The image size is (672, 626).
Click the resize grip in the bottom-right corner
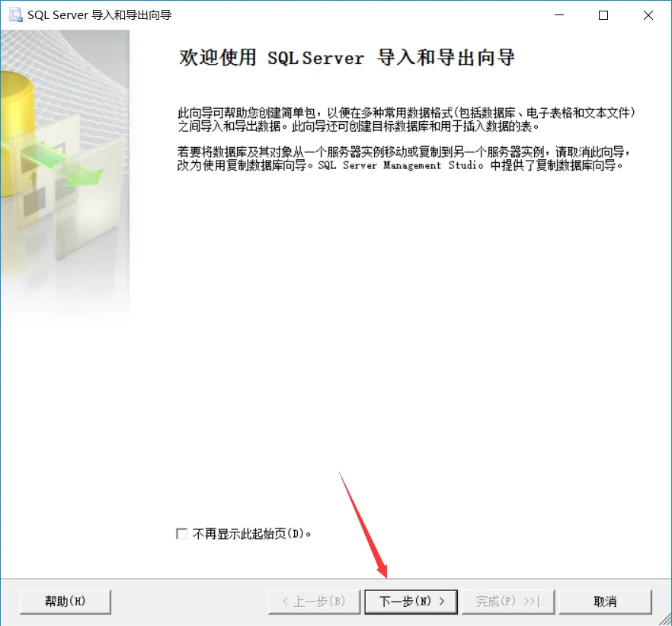(x=664, y=619)
